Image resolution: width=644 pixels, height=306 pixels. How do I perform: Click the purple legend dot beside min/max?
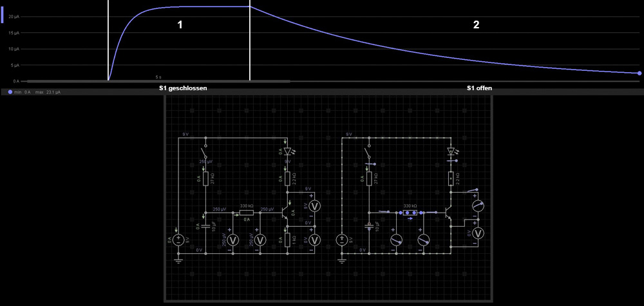pyautogui.click(x=10, y=92)
